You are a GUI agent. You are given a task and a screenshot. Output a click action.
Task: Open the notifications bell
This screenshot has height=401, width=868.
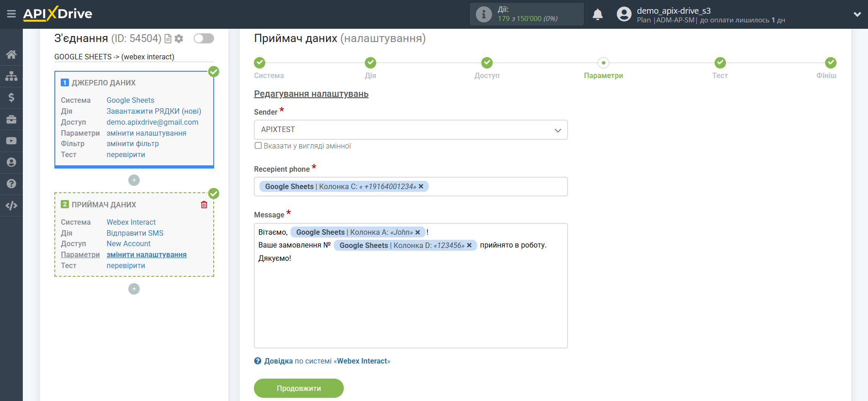(598, 15)
